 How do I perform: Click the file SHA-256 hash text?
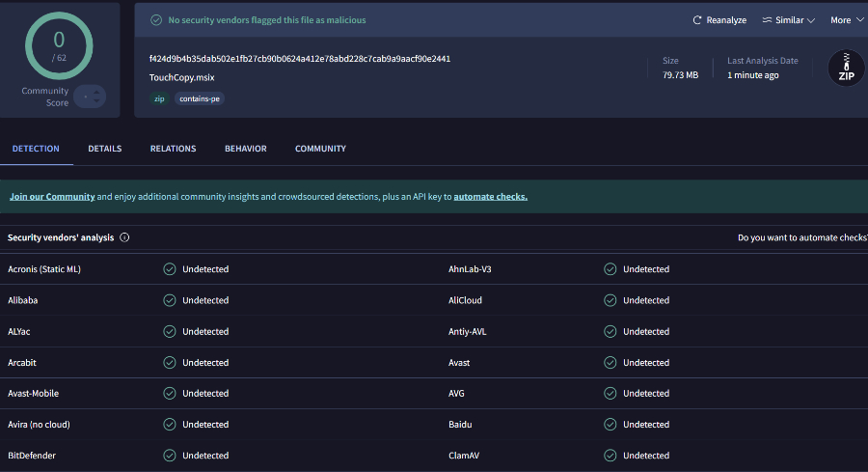pos(300,59)
